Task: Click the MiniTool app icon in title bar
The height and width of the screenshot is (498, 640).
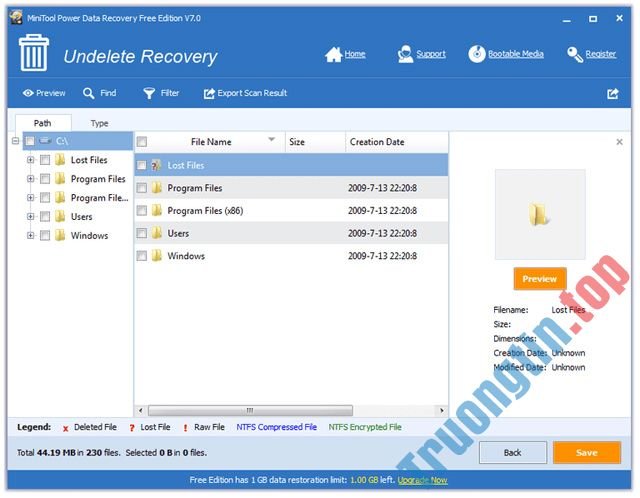Action: (x=16, y=18)
